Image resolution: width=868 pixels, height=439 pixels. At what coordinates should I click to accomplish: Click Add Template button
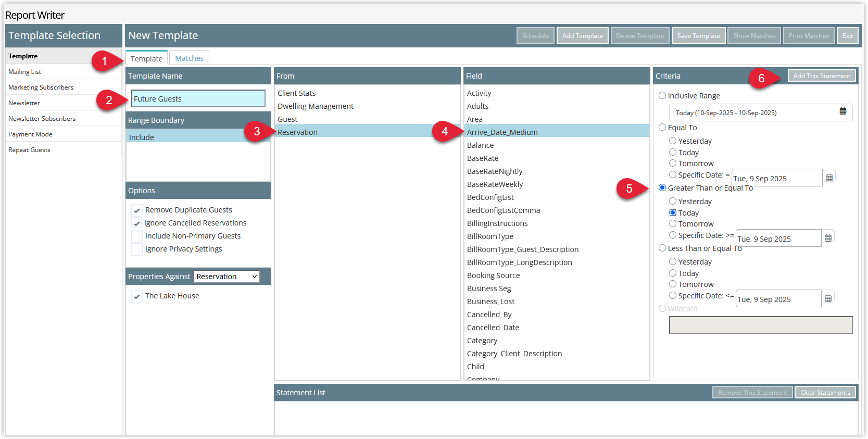(x=582, y=35)
